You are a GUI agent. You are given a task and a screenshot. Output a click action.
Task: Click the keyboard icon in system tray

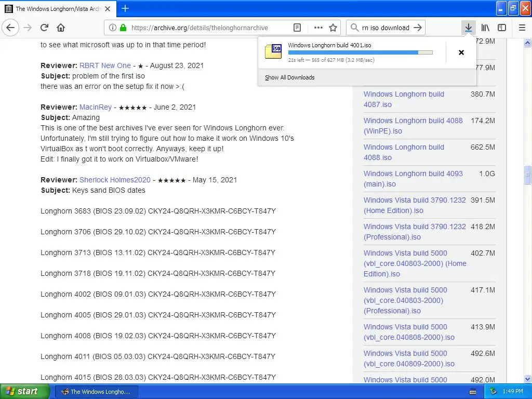(x=473, y=392)
